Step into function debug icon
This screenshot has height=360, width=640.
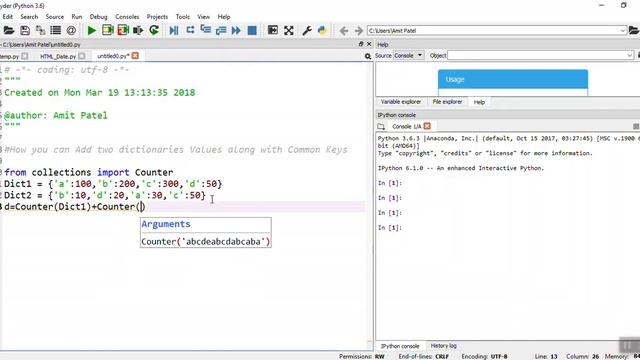pos(206,30)
